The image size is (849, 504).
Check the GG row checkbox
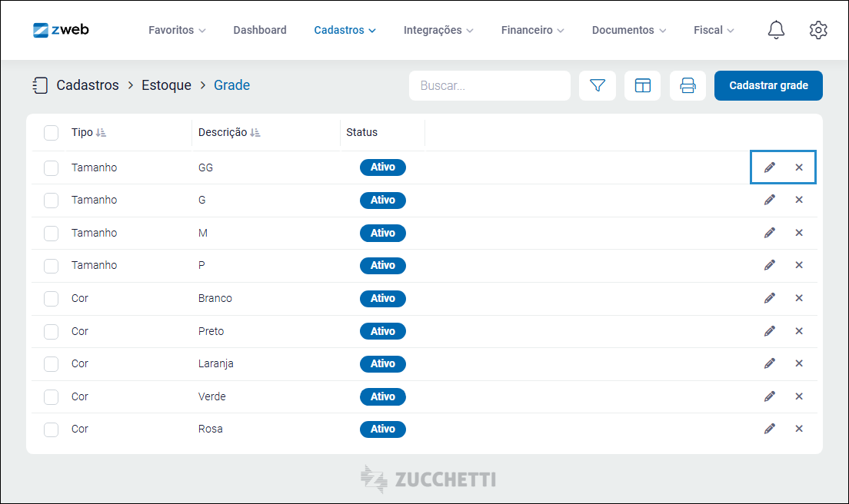(x=51, y=167)
